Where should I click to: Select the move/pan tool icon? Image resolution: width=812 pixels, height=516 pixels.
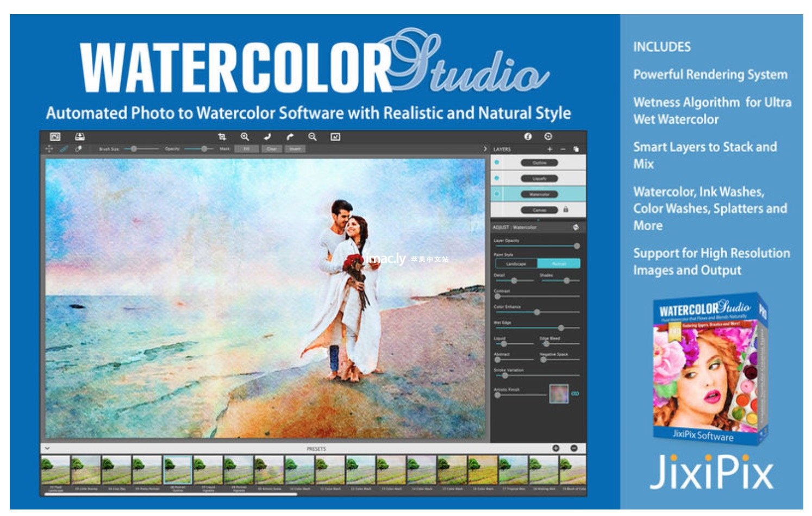point(49,148)
